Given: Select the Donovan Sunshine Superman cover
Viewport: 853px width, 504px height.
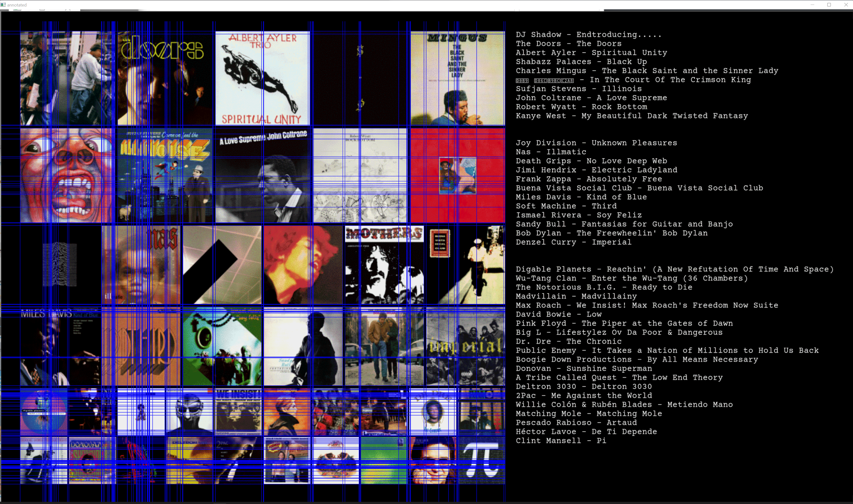Looking at the screenshot, I should pyautogui.click(x=92, y=460).
